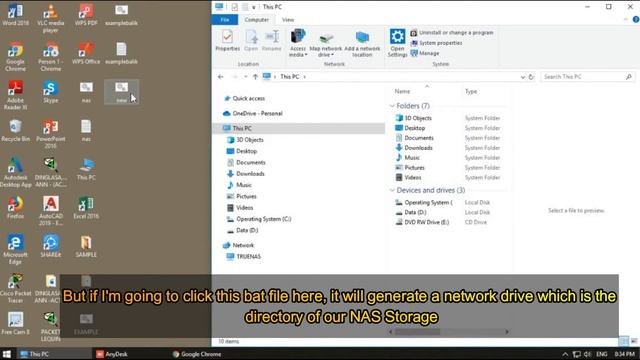Open the Recycle Bin icon
This screenshot has height=360, width=640.
click(x=16, y=131)
